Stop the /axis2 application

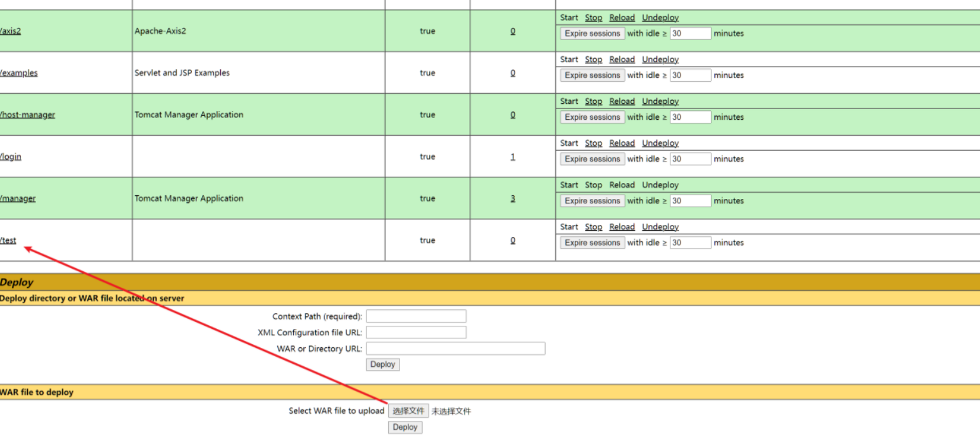click(593, 18)
